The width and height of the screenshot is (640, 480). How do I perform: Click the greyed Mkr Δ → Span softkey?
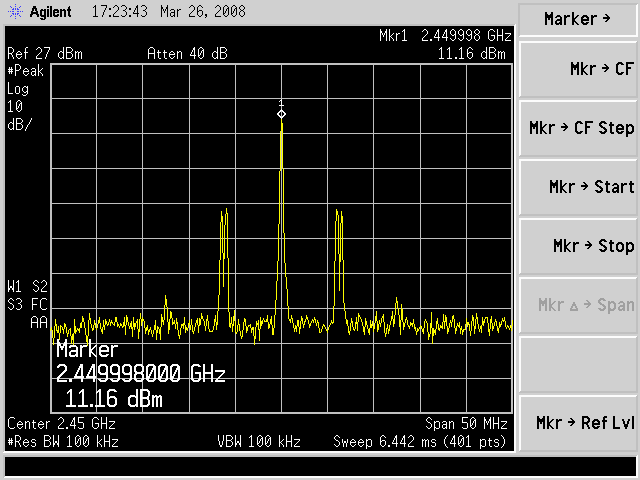pyautogui.click(x=579, y=305)
